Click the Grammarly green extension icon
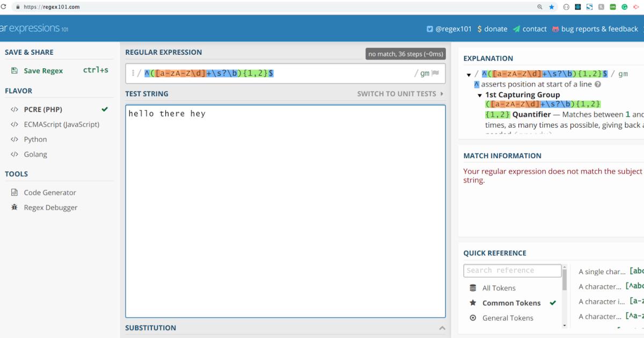 click(625, 7)
